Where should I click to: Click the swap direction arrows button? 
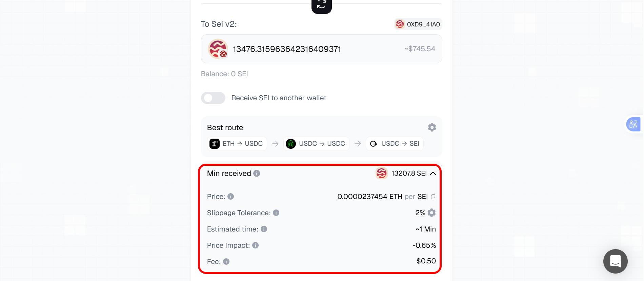coord(321,5)
